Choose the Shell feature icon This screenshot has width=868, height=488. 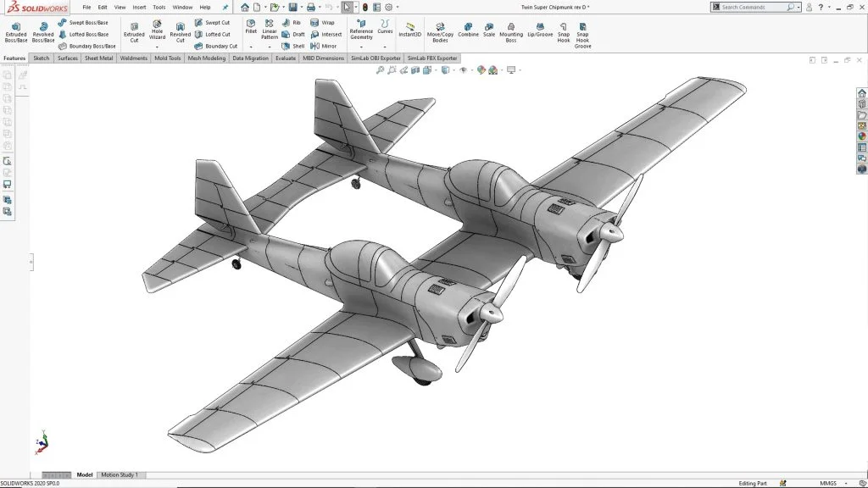click(286, 46)
